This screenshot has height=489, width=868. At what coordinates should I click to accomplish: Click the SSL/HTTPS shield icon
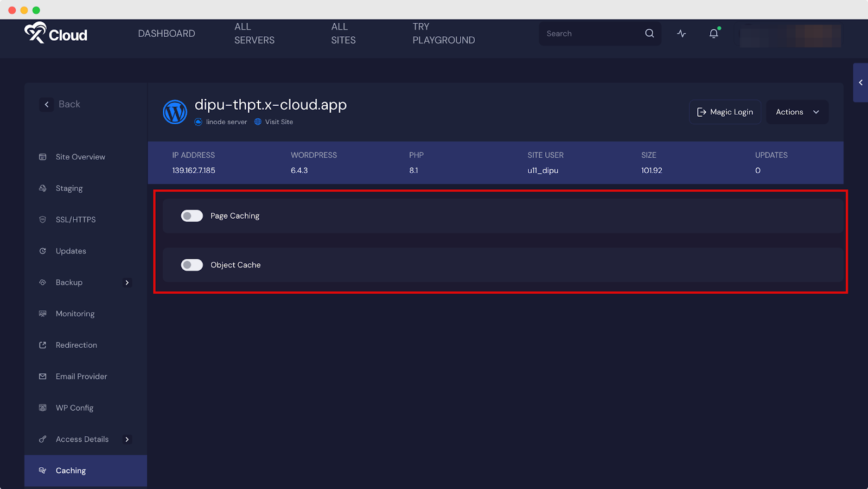pos(43,220)
